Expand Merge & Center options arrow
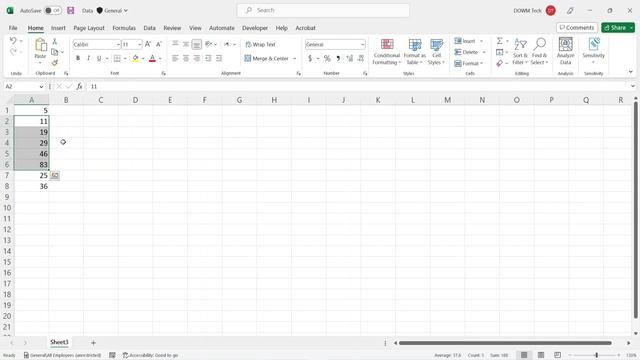 [294, 58]
